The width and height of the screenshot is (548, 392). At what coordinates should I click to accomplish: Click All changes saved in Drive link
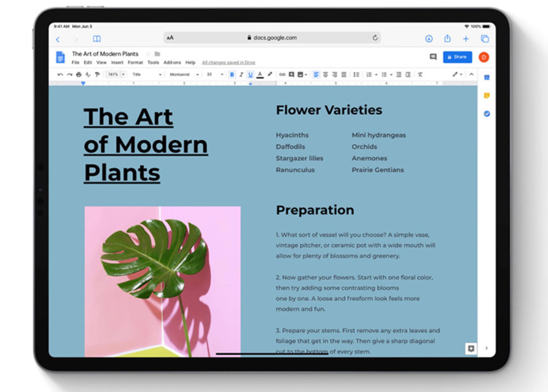[228, 62]
